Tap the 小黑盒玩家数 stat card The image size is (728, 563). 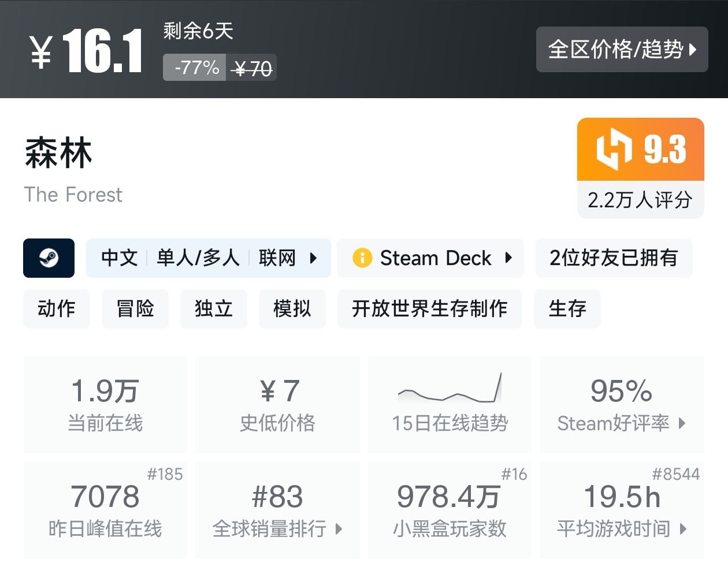(x=450, y=508)
